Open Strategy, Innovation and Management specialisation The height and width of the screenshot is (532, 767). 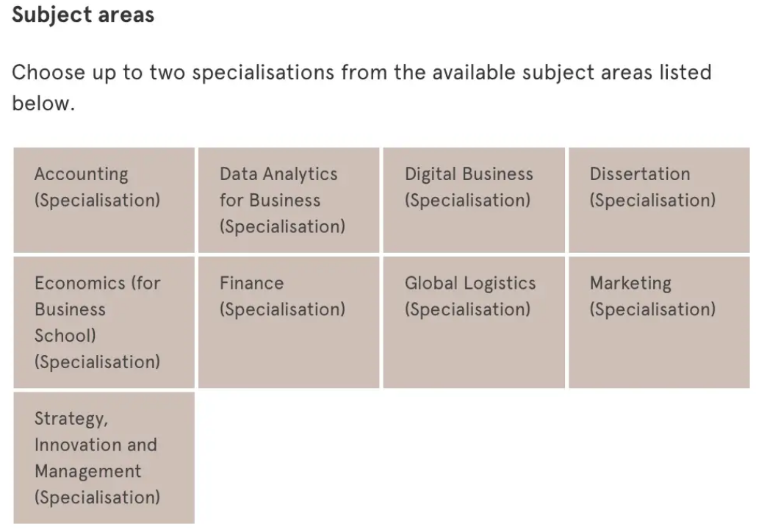click(x=104, y=458)
